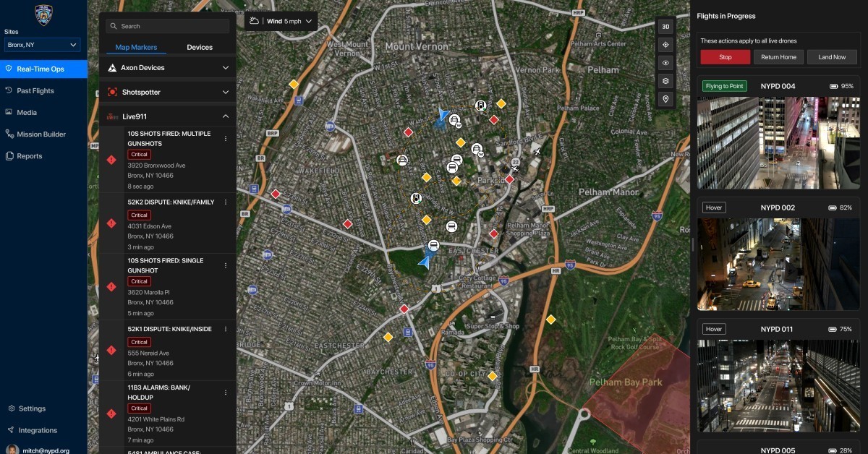
Task: Collapse the Live911 section
Action: 226,116
